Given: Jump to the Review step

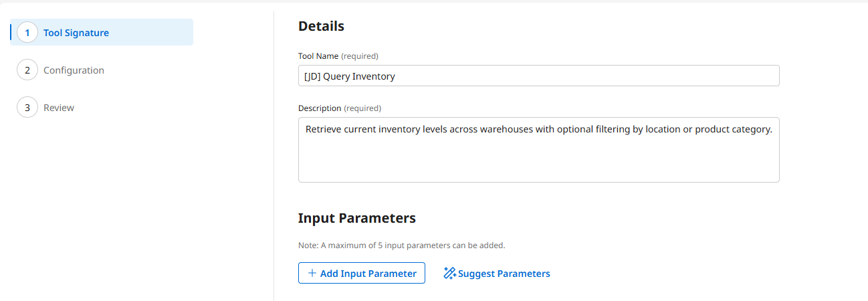Looking at the screenshot, I should point(59,108).
